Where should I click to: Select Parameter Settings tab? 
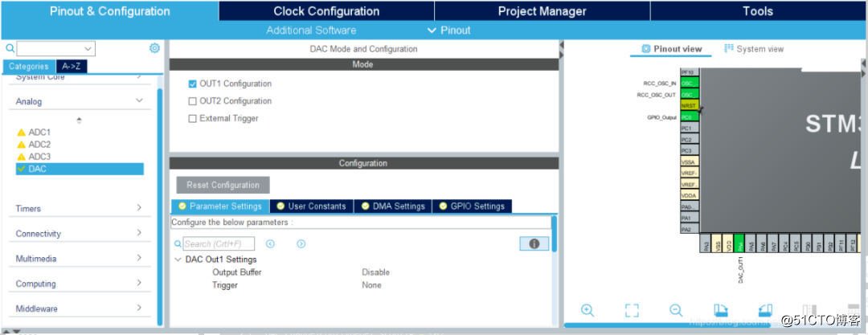coord(220,206)
